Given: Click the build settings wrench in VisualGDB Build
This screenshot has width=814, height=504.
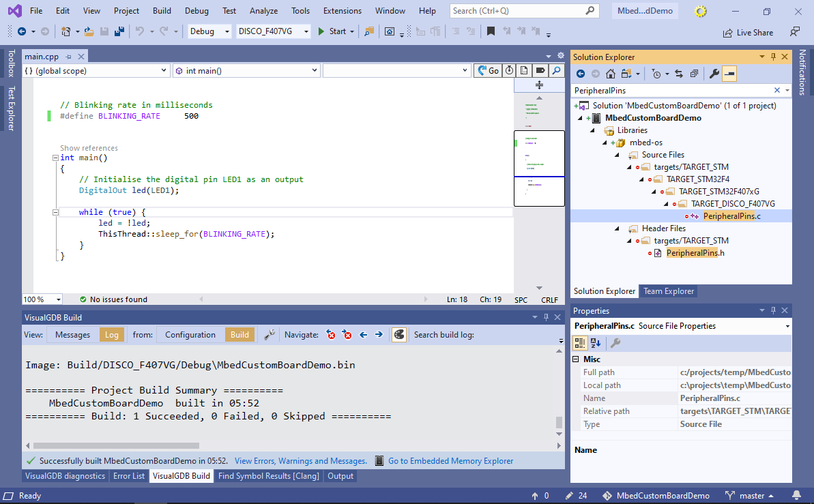Looking at the screenshot, I should 270,335.
